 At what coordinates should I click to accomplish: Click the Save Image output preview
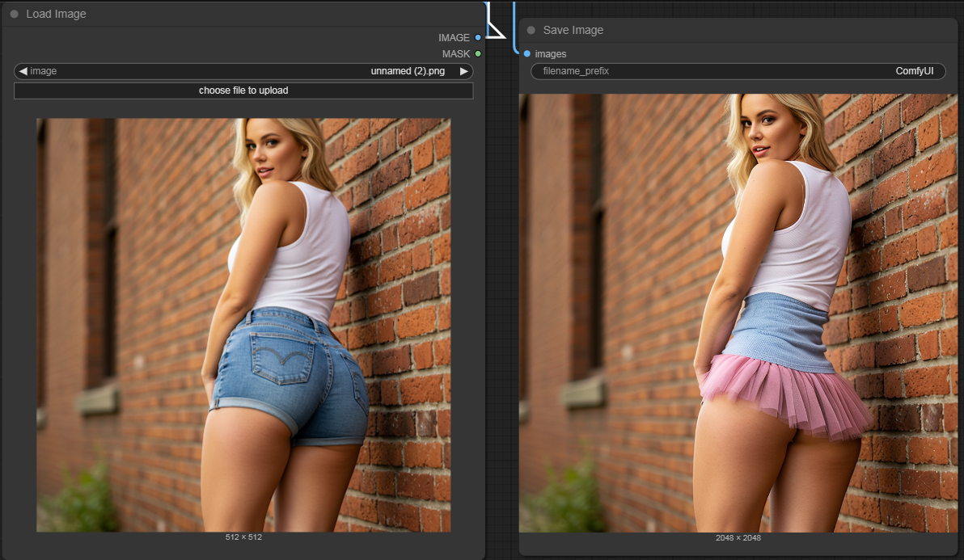coord(738,313)
